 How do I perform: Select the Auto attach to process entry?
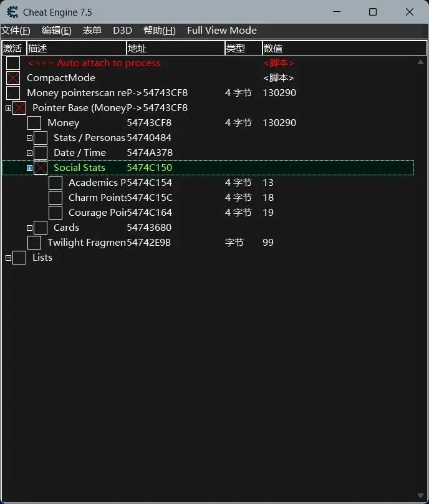click(94, 63)
